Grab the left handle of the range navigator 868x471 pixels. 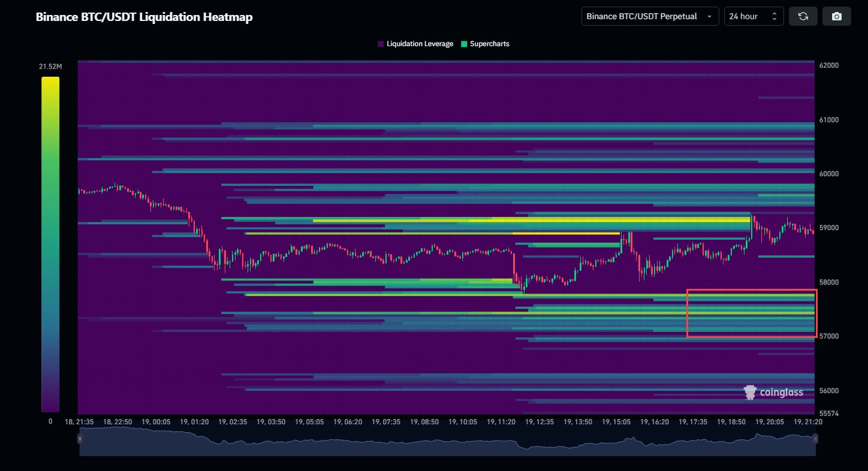[80, 439]
